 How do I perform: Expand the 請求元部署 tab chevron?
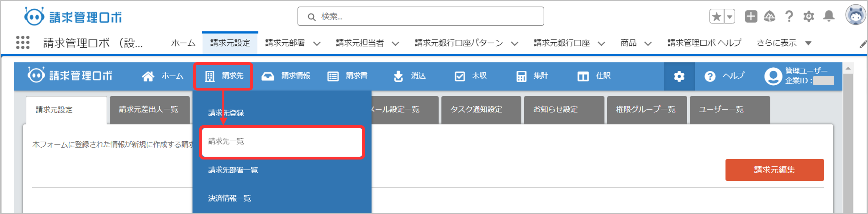(x=317, y=43)
